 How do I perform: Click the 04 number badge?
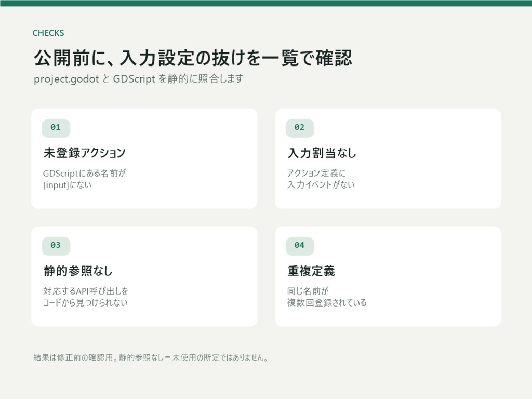pyautogui.click(x=300, y=246)
